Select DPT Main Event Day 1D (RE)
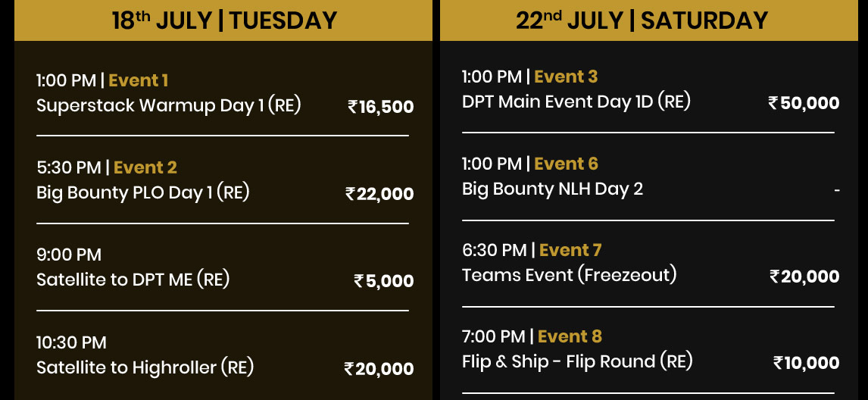Viewport: 868px width, 400px height. click(x=576, y=102)
